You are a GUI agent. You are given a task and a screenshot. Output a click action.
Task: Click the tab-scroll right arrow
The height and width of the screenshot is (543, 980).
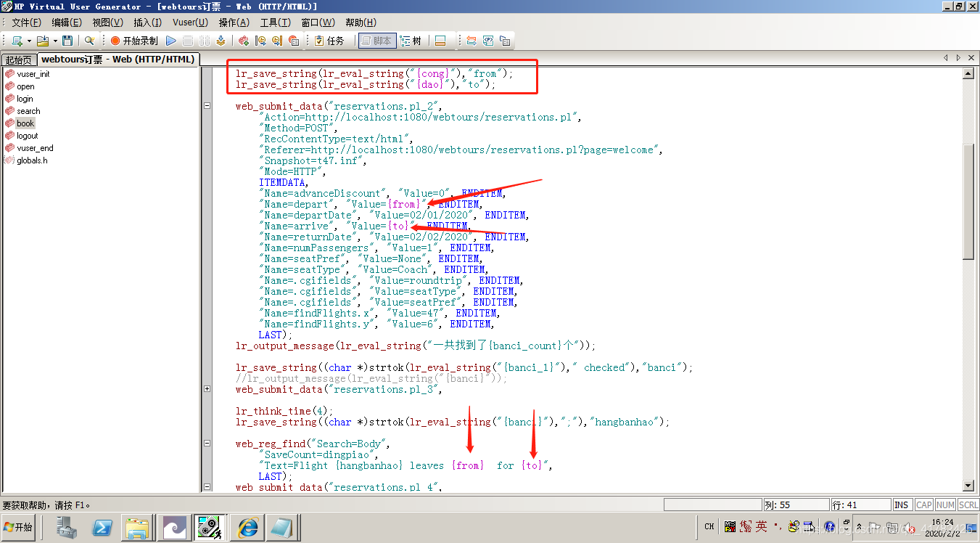pyautogui.click(x=958, y=57)
